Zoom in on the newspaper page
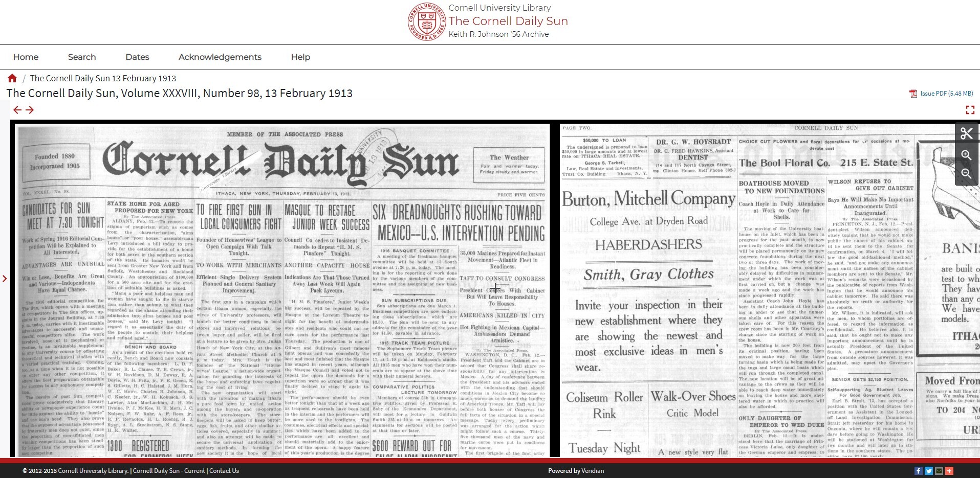Image resolution: width=980 pixels, height=478 pixels. (967, 155)
